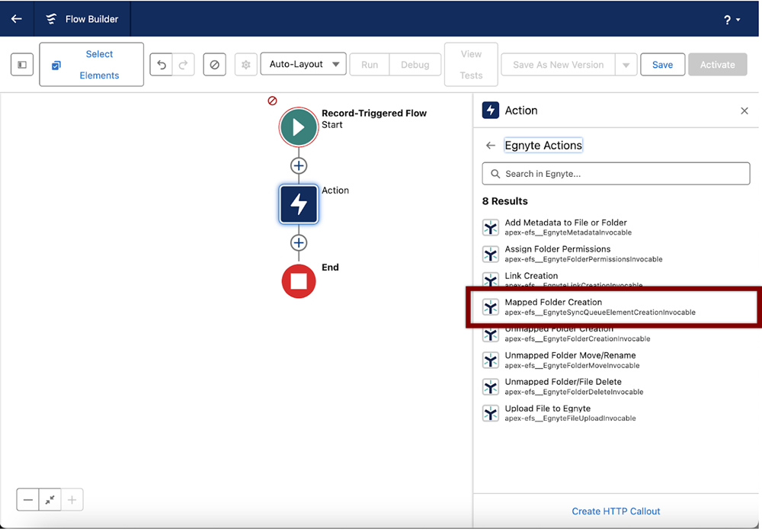The image size is (762, 532).
Task: Add element below the Start node
Action: [x=299, y=166]
